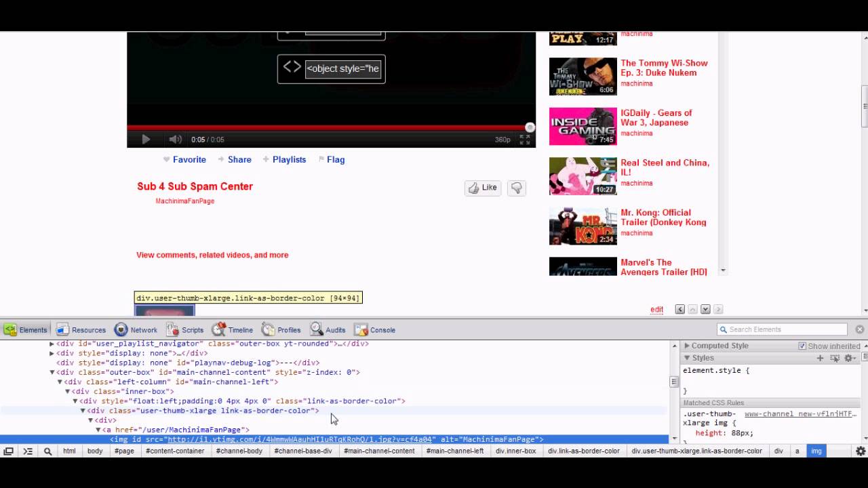Click the dock to main window icon
The height and width of the screenshot is (488, 868).
(8, 451)
